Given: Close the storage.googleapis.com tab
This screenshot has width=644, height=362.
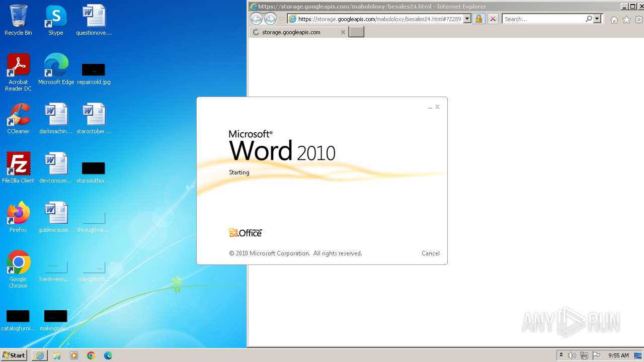Looking at the screenshot, I should point(343,32).
